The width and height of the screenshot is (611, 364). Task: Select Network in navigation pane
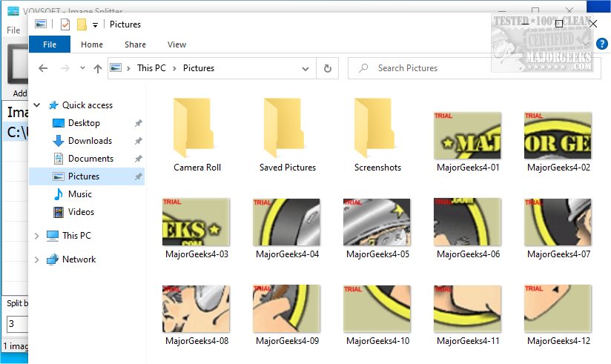tap(79, 259)
